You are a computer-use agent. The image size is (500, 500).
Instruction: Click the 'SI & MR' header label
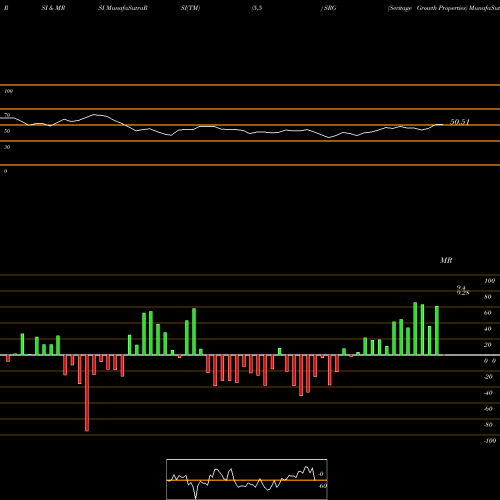pos(53,8)
